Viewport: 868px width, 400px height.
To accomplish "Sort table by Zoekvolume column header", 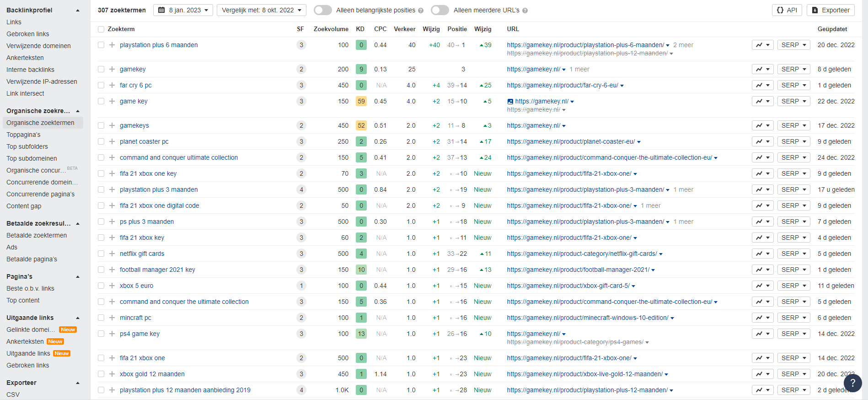I will pyautogui.click(x=331, y=29).
